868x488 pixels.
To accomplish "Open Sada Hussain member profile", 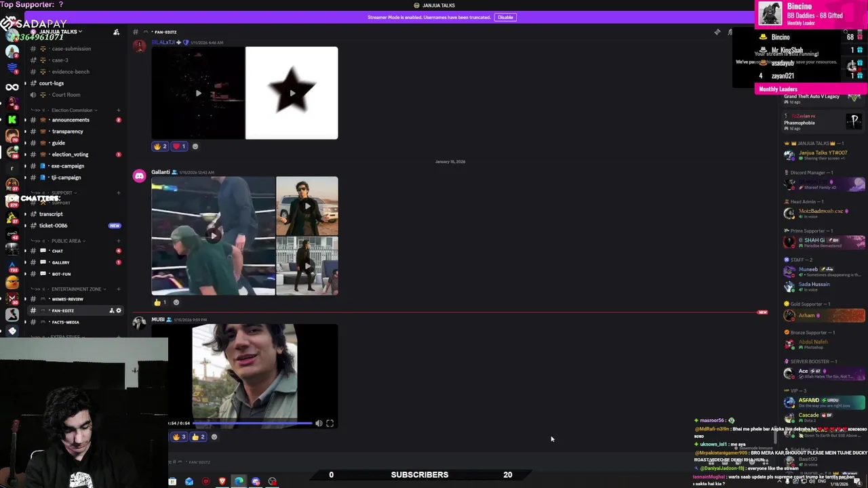I will click(824, 286).
